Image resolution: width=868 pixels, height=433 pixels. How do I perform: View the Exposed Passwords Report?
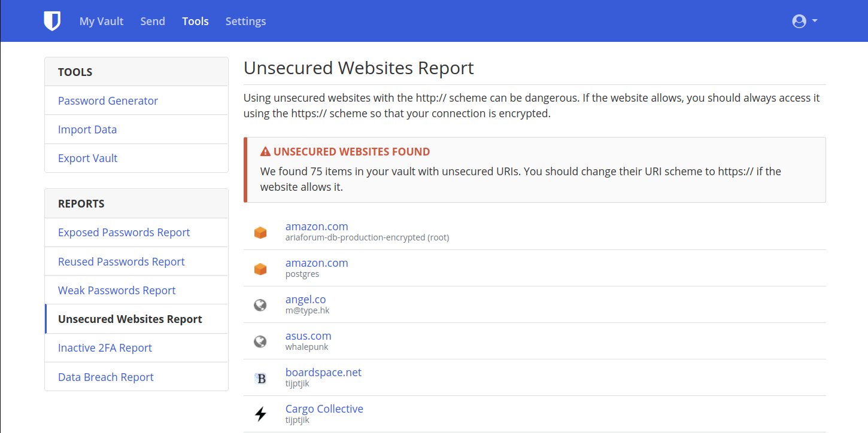(x=136, y=232)
